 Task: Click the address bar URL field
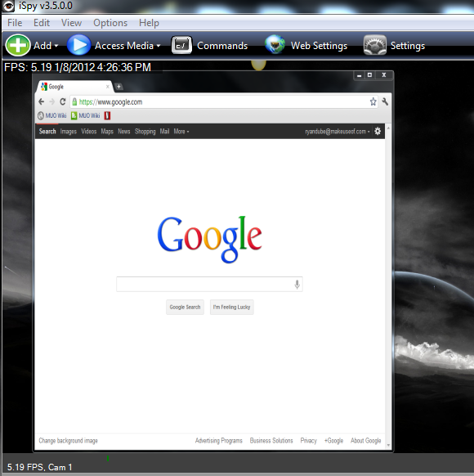click(x=224, y=102)
